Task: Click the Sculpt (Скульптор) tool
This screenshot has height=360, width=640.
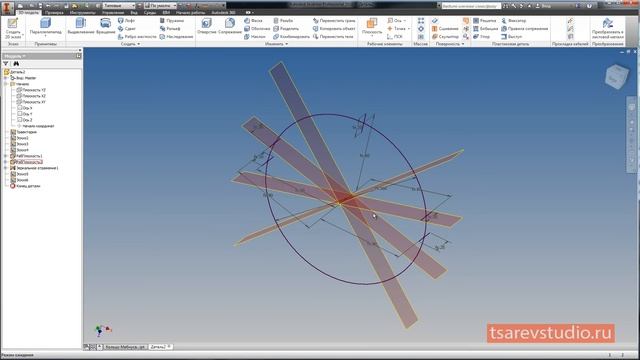Action: pyautogui.click(x=445, y=36)
